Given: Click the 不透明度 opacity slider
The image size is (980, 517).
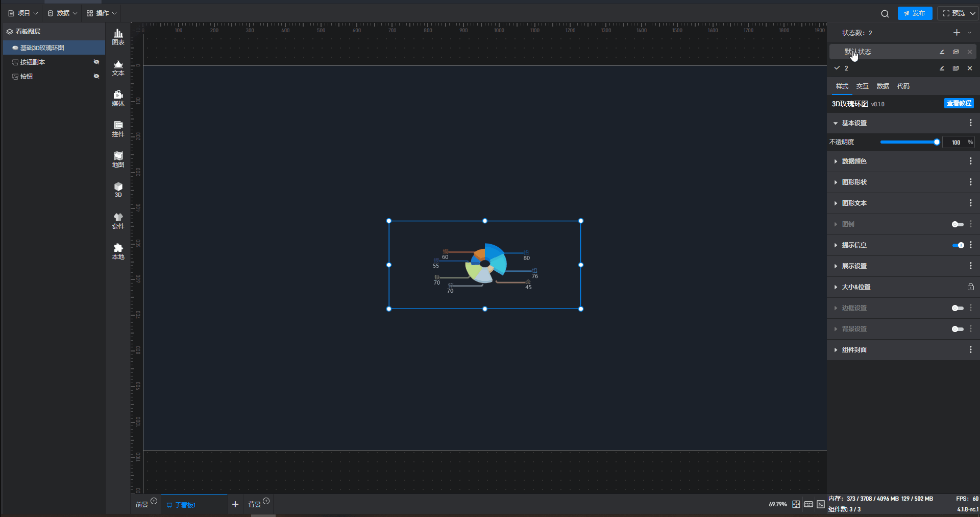Looking at the screenshot, I should tap(909, 142).
